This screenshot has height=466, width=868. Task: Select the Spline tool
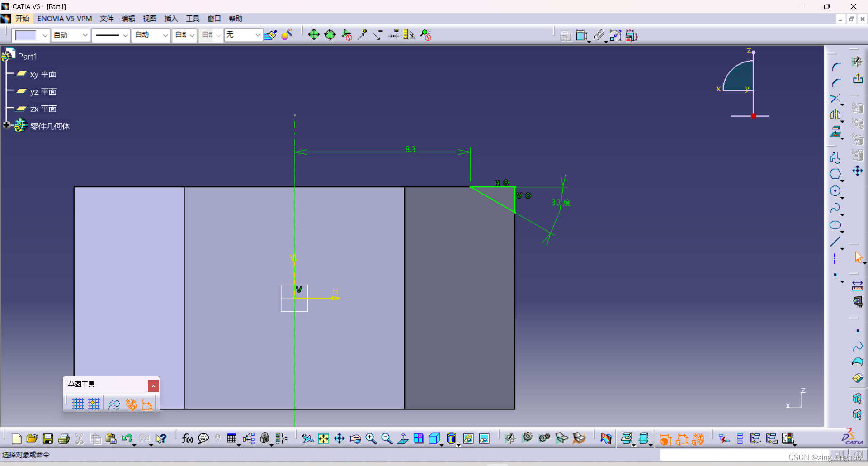(836, 208)
